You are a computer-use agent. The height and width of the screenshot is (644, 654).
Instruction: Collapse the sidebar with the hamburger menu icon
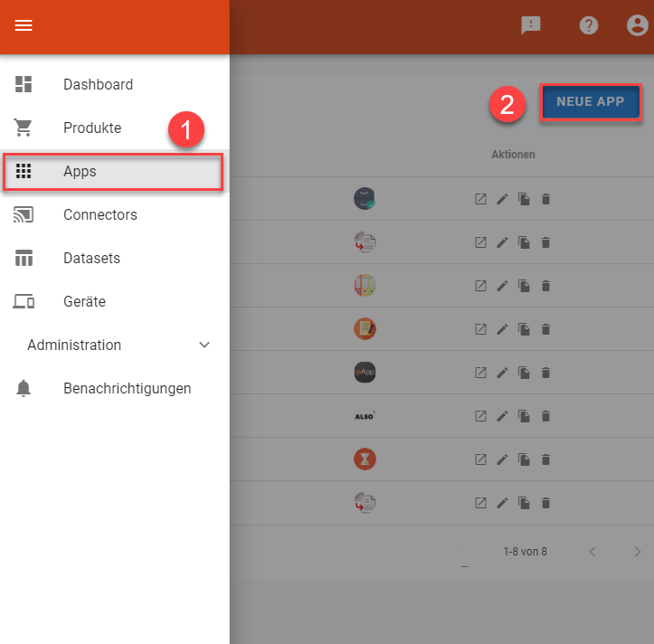(24, 25)
